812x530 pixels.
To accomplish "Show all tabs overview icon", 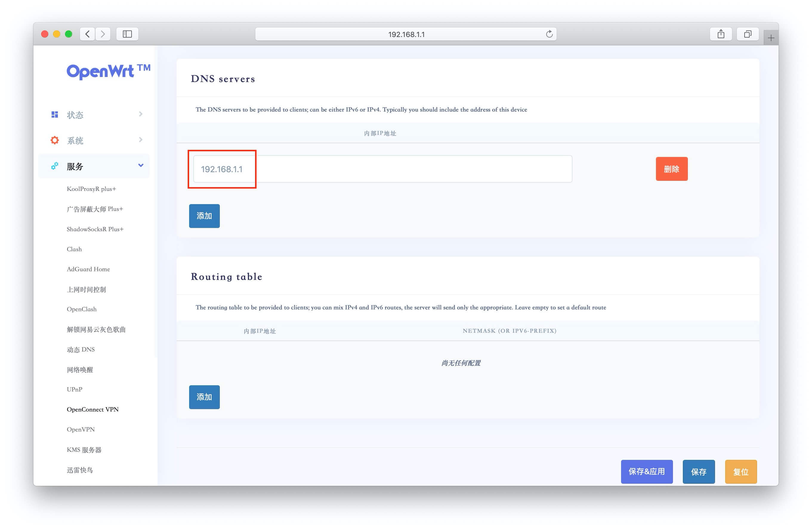I will click(x=748, y=34).
